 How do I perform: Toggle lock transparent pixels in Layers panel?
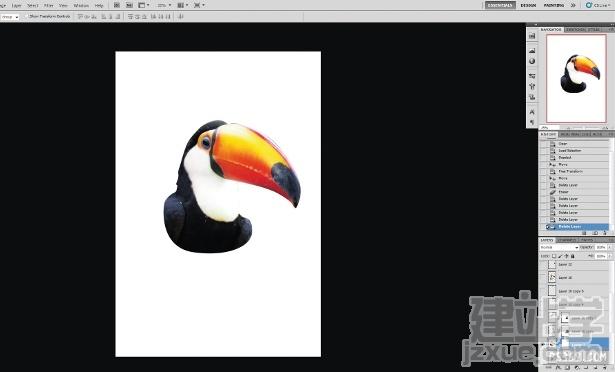pyautogui.click(x=554, y=256)
